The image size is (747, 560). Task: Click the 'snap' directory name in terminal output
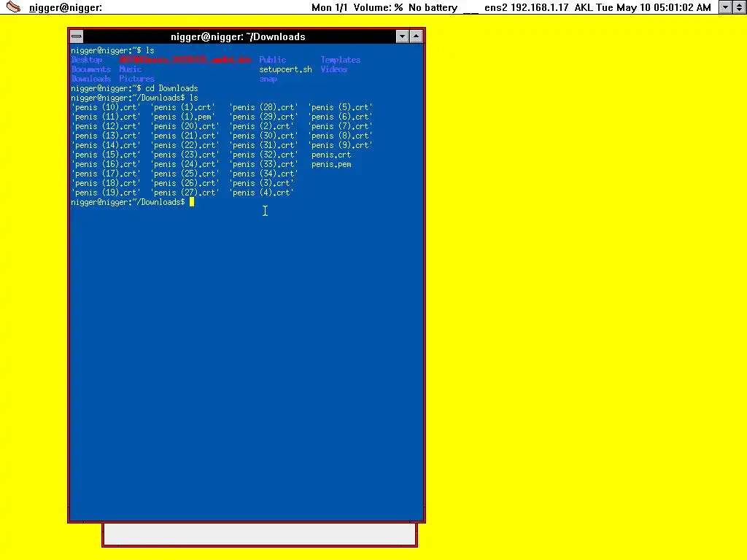[x=268, y=79]
